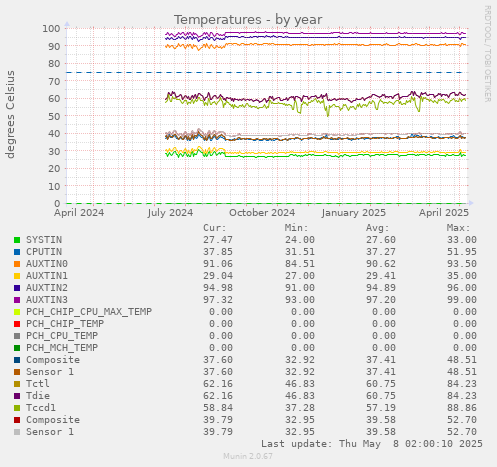
Task: Click the 'degrees Celsius' y-axis label
Action: click(x=10, y=114)
